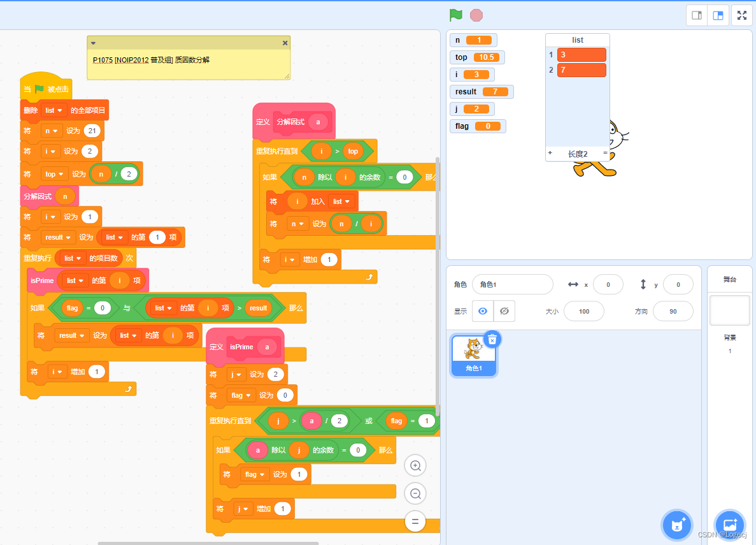Click the list monitor title header
756x545 pixels.
[x=577, y=40]
